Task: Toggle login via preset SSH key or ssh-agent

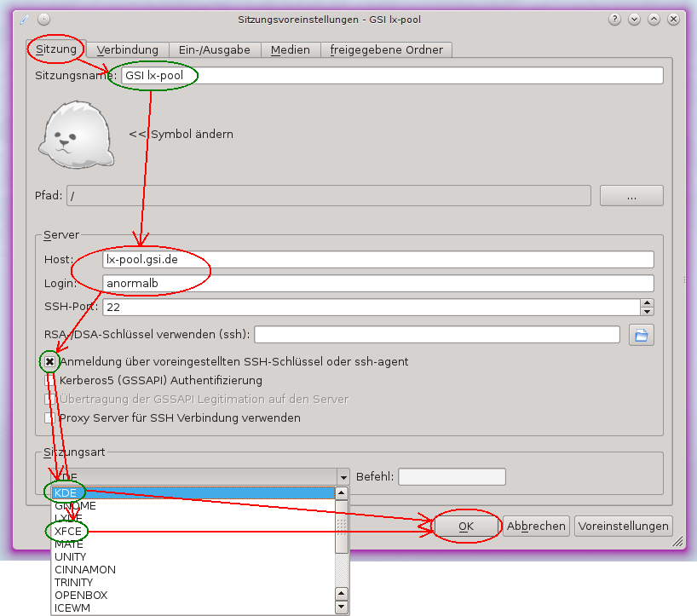Action: pos(49,362)
